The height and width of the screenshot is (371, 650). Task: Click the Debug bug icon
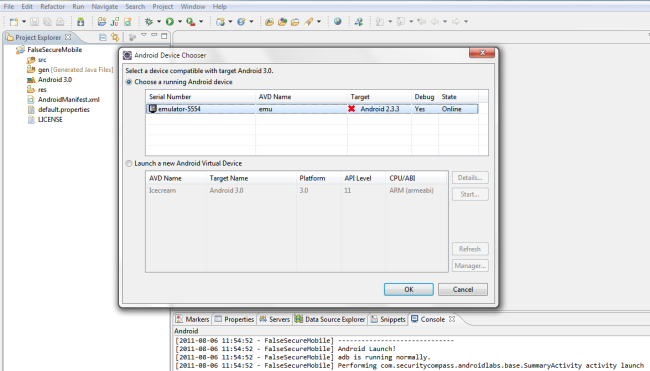148,22
